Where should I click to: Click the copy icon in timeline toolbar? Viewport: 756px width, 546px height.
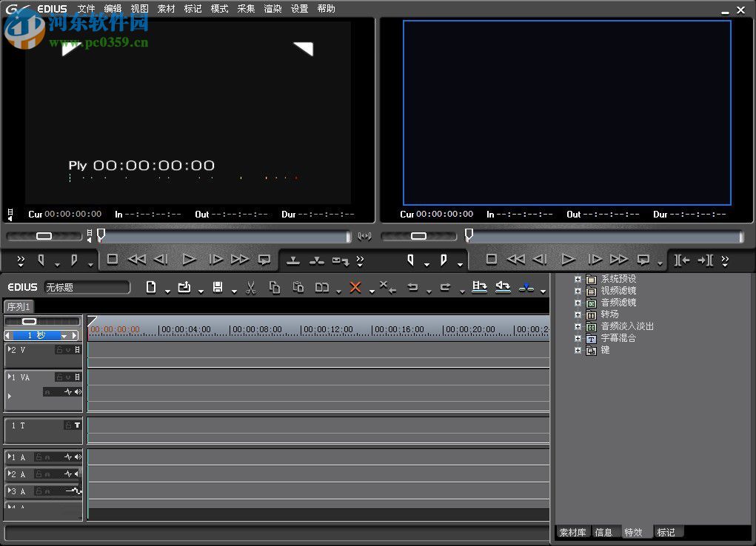point(275,288)
